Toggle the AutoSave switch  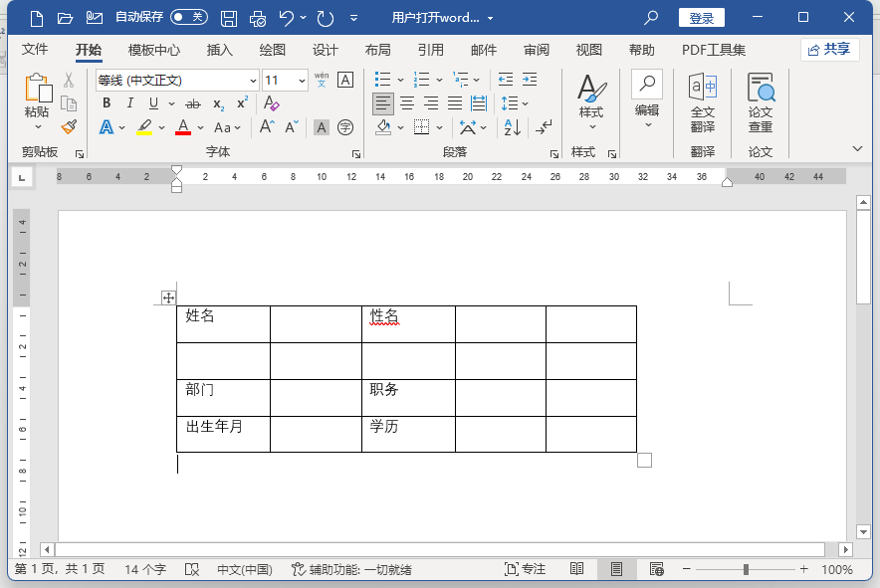pyautogui.click(x=189, y=17)
